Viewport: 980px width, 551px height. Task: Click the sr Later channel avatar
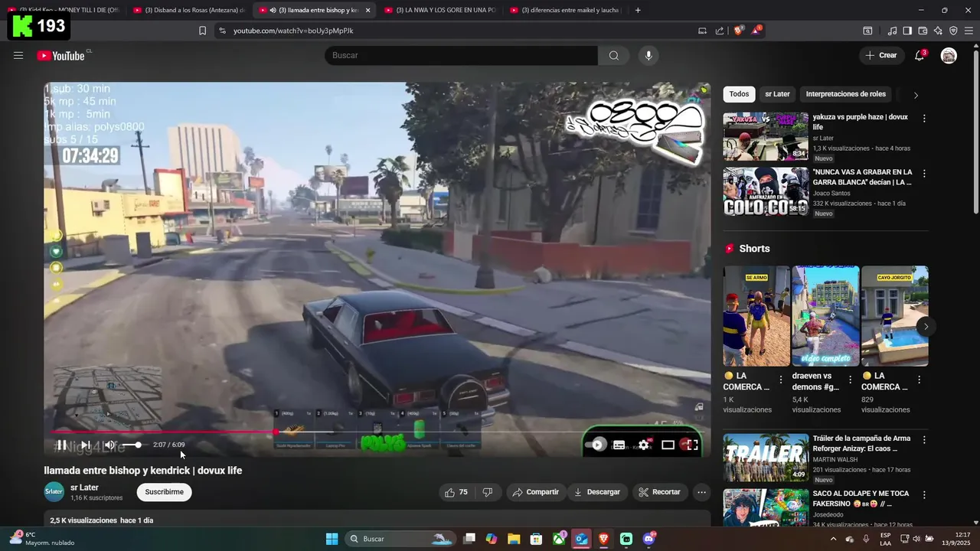click(54, 492)
